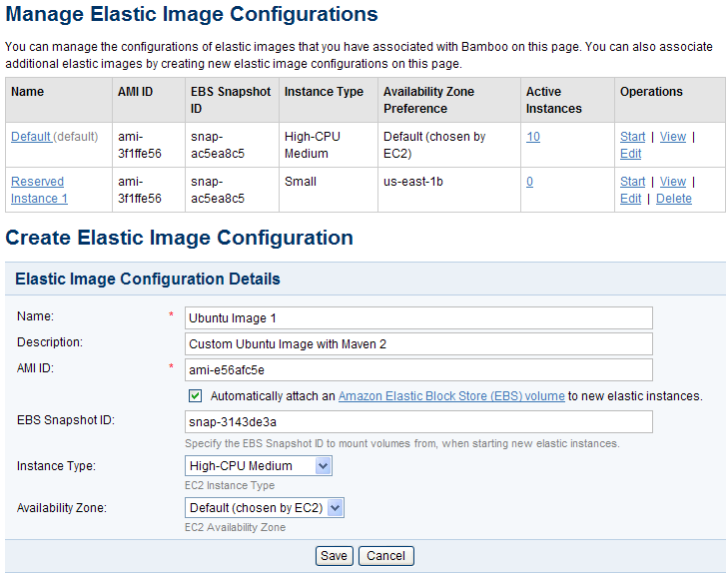Image resolution: width=728 pixels, height=577 pixels.
Task: Select the EBS Snapshot ID input field
Action: pos(418,422)
